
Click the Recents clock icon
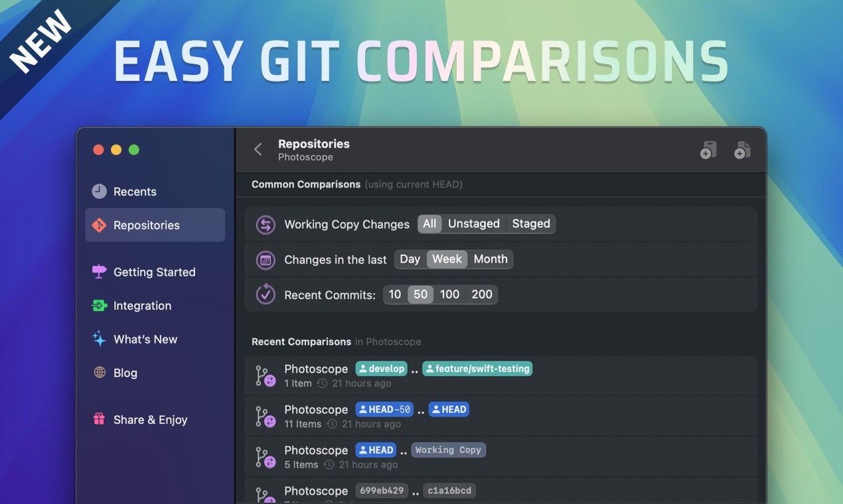pyautogui.click(x=99, y=192)
